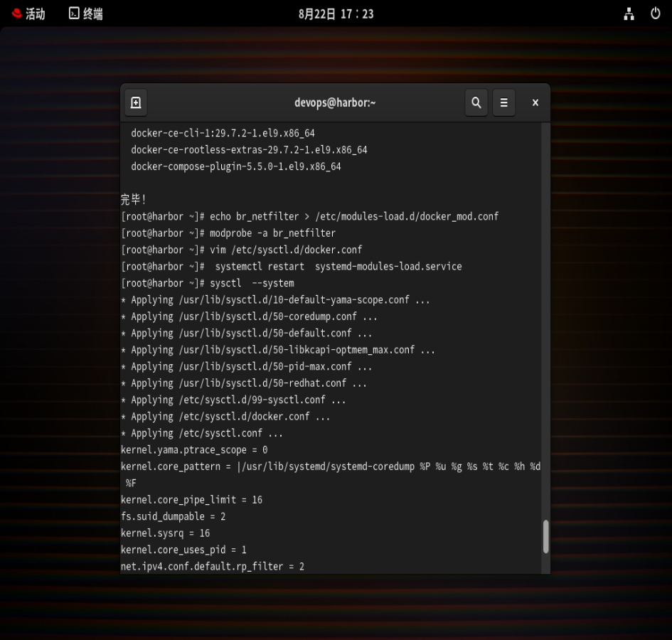
Task: Click the net.ipv4.conf.default.rp_filter line
Action: [213, 567]
